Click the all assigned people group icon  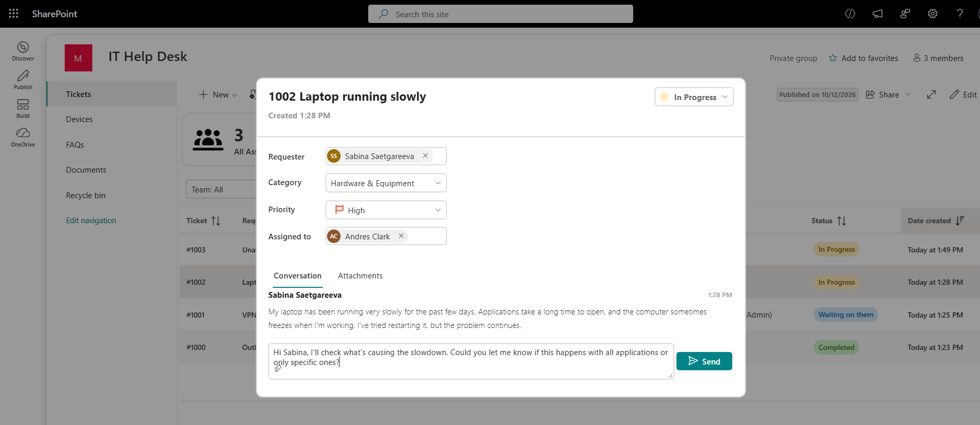pos(208,139)
